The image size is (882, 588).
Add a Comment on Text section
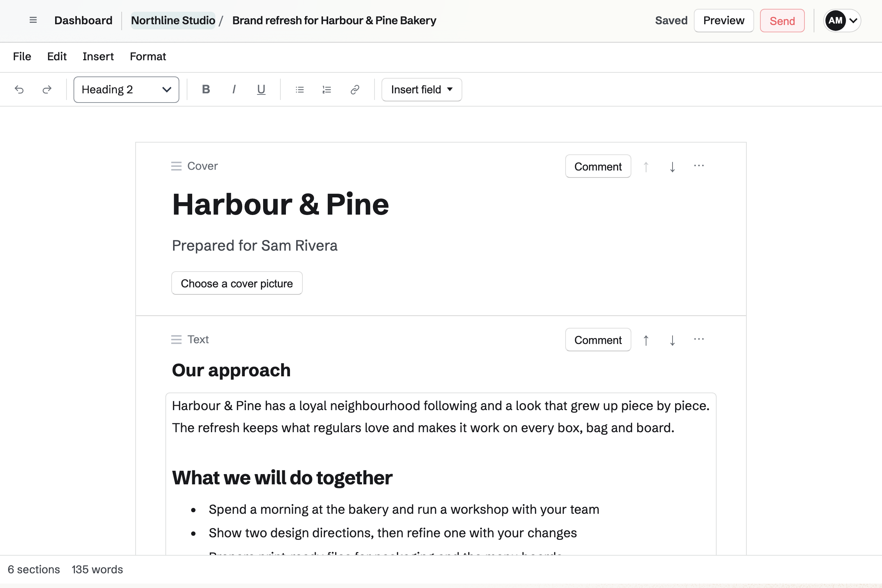point(598,340)
